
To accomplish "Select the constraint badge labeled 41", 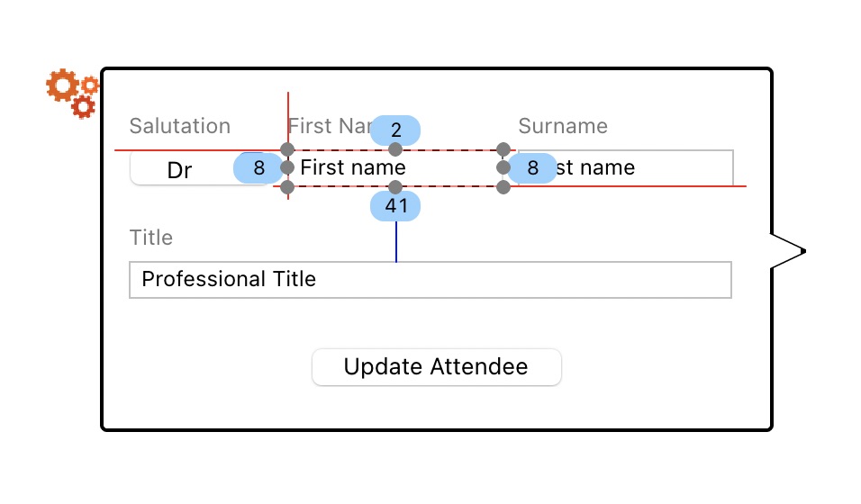I will (396, 206).
